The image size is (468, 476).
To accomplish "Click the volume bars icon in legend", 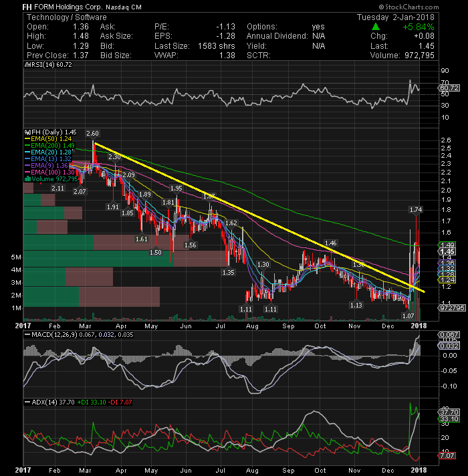I will point(27,178).
